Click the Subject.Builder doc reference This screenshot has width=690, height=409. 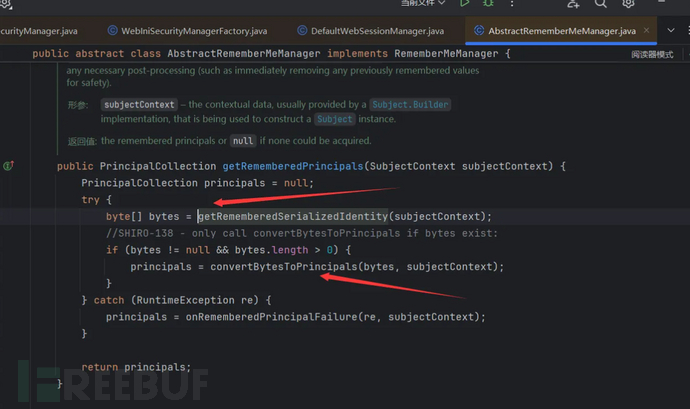[412, 104]
